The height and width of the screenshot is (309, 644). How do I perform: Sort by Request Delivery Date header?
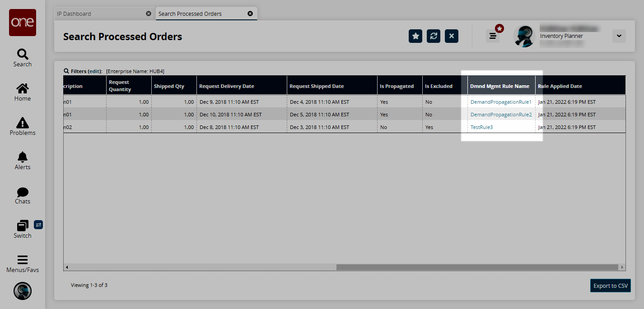point(242,86)
